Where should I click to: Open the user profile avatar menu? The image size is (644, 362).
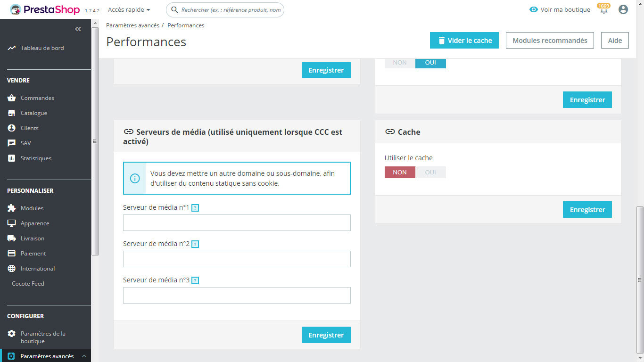[623, 9]
